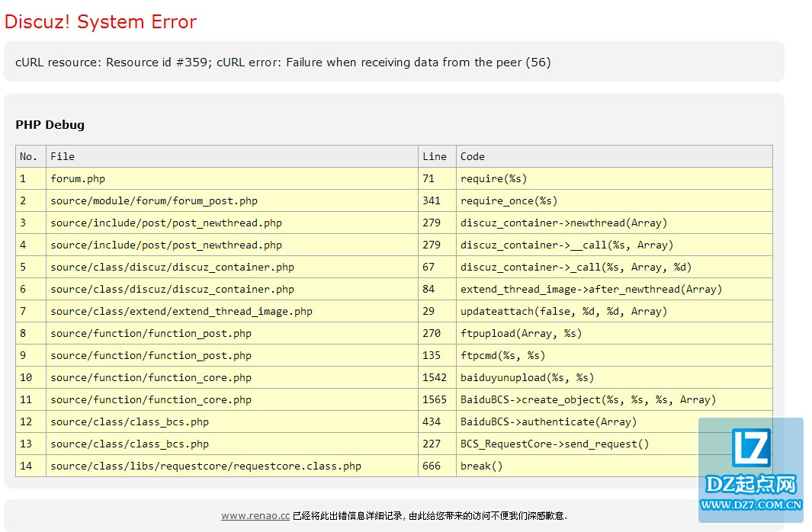Image resolution: width=812 pixels, height=532 pixels.
Task: Click the "ftpcmd(%s, %s)" code cell
Action: click(615, 356)
